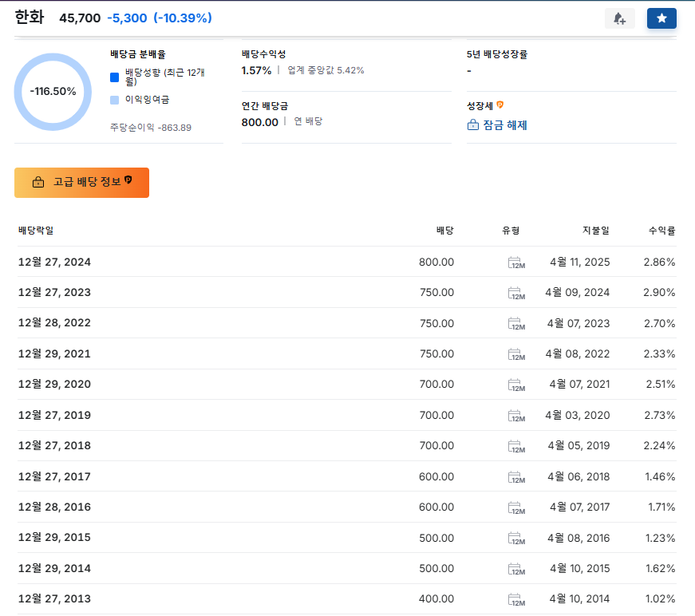Click the 잠금 해제 link under 성장세
Screen dimensions: 695x616
pyautogui.click(x=506, y=124)
